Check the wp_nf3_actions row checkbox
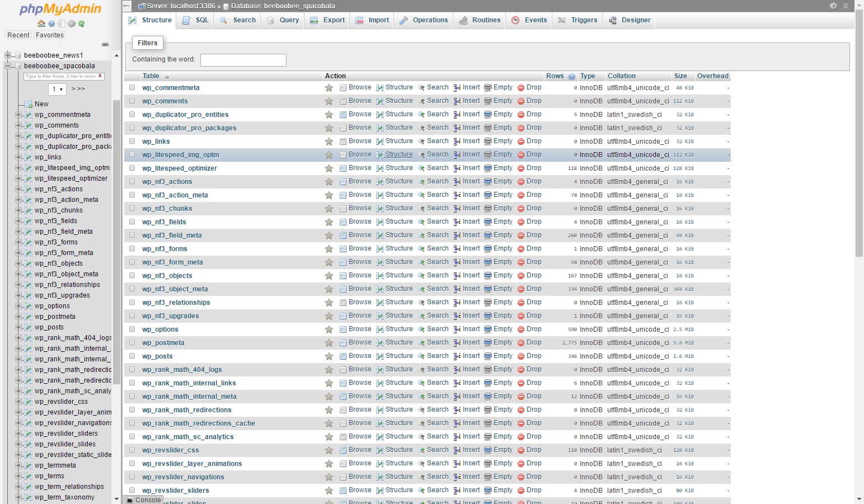This screenshot has height=504, width=864. (x=132, y=181)
